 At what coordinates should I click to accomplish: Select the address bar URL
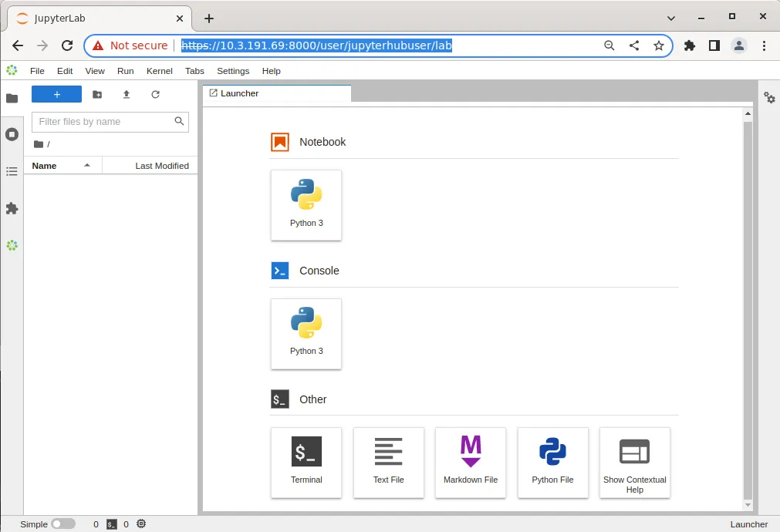[x=316, y=45]
